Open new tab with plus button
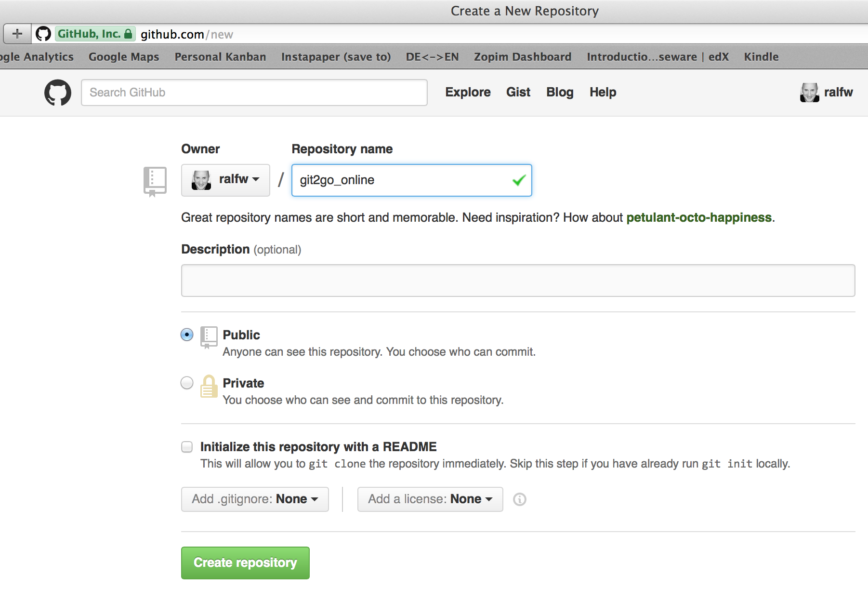This screenshot has height=589, width=868. coord(17,34)
